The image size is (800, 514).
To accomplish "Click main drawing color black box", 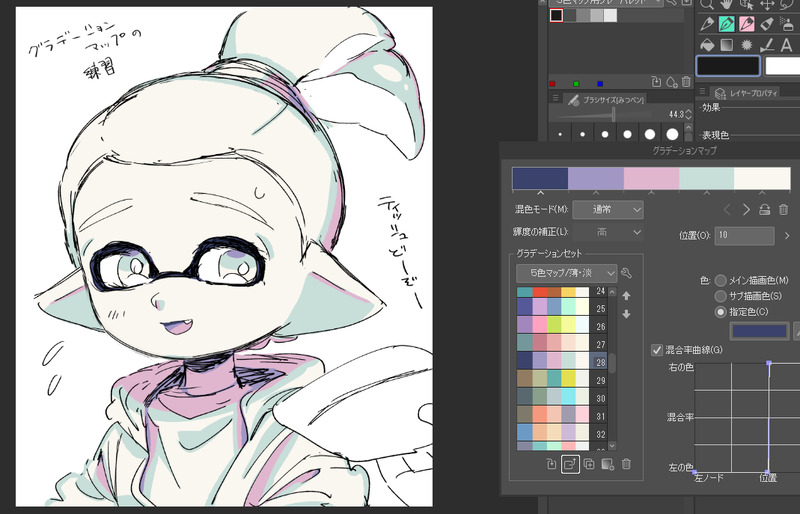I will [728, 66].
